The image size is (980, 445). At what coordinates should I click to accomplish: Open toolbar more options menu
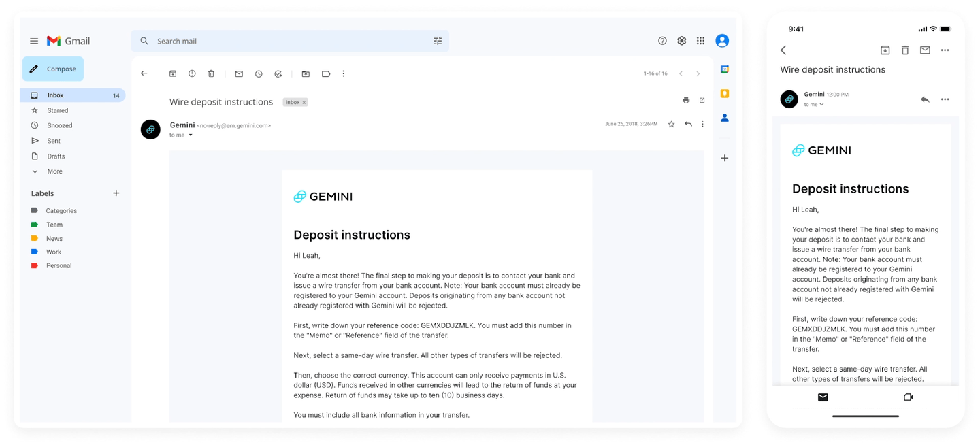pyautogui.click(x=344, y=73)
